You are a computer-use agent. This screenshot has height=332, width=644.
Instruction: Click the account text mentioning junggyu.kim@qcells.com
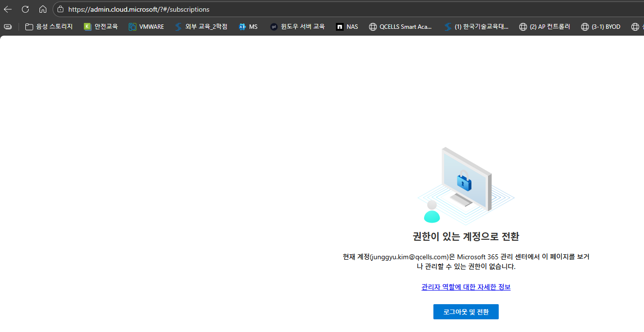pos(466,262)
